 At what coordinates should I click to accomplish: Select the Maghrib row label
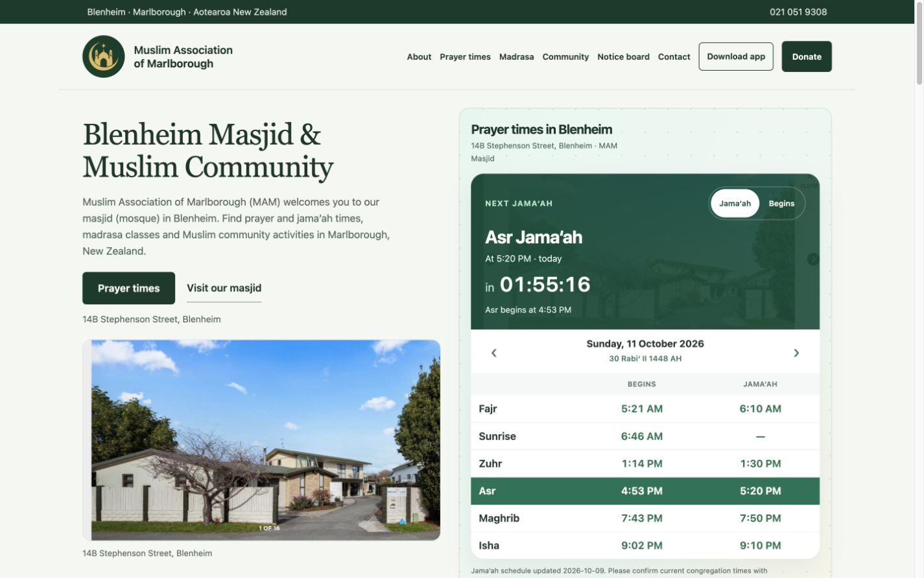click(x=499, y=518)
